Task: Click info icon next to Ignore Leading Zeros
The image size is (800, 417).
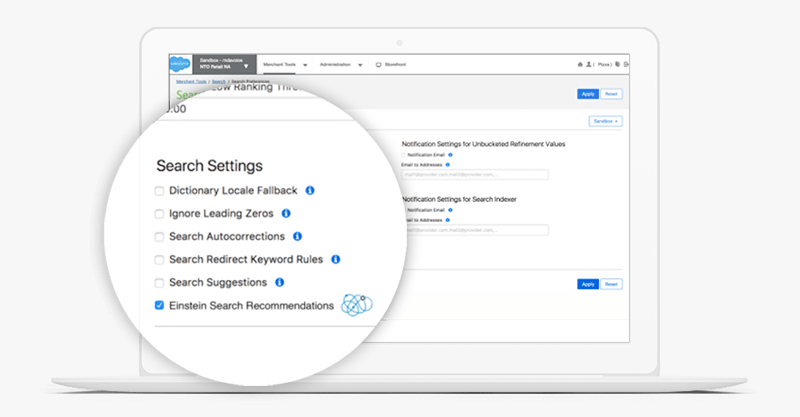Action: click(x=286, y=213)
